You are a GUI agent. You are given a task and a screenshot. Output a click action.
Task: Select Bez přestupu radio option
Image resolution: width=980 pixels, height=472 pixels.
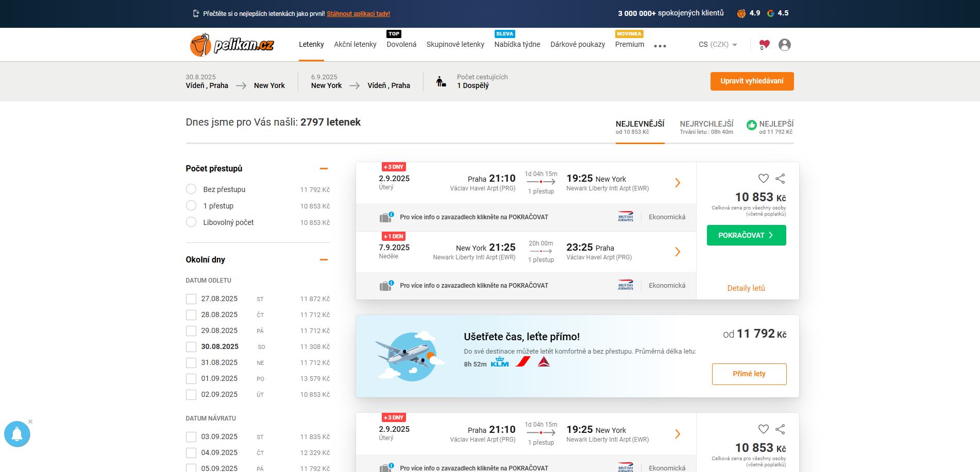pyautogui.click(x=191, y=189)
